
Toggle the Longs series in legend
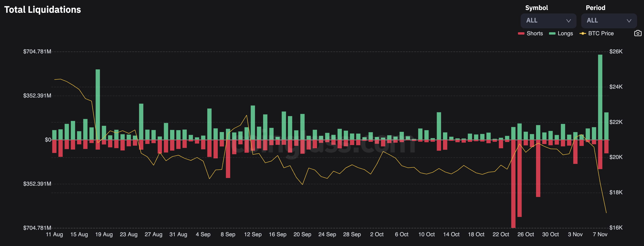[x=561, y=33]
